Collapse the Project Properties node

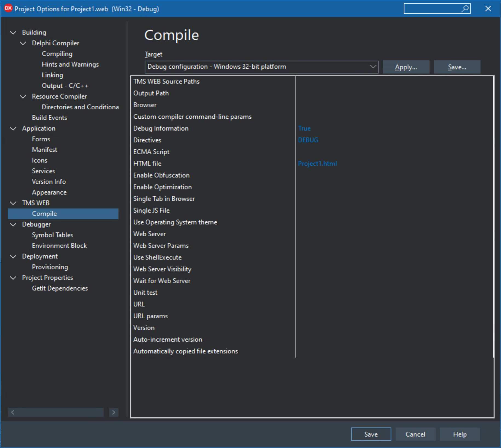pyautogui.click(x=13, y=278)
